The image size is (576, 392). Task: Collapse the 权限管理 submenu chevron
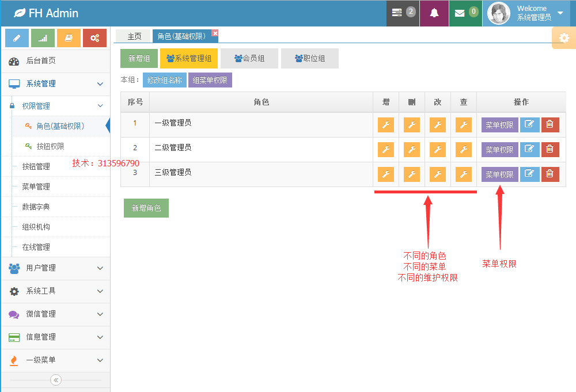tap(100, 106)
